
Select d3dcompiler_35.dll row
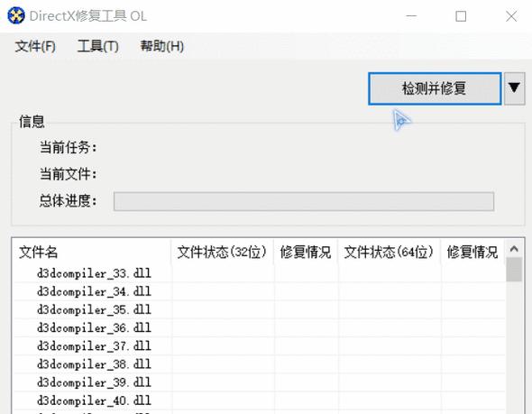pyautogui.click(x=259, y=309)
